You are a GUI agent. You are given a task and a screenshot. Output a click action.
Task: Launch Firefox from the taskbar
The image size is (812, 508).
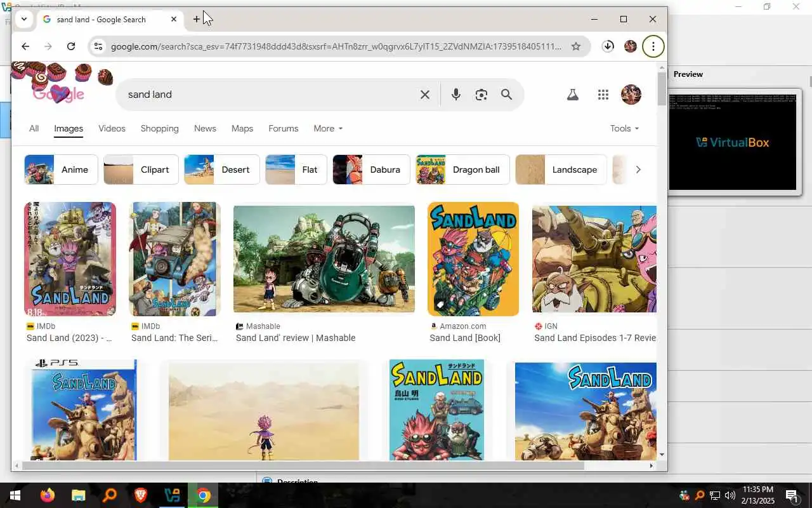[x=48, y=495]
